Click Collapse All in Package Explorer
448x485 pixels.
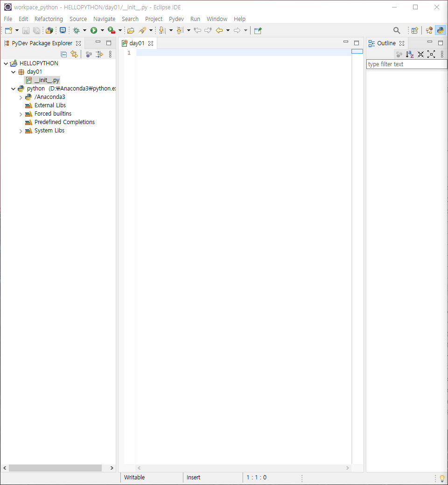(x=64, y=55)
